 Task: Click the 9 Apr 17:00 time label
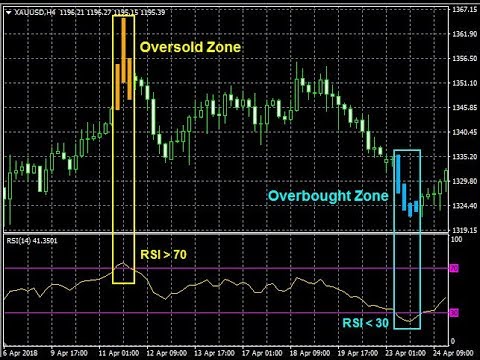69,353
